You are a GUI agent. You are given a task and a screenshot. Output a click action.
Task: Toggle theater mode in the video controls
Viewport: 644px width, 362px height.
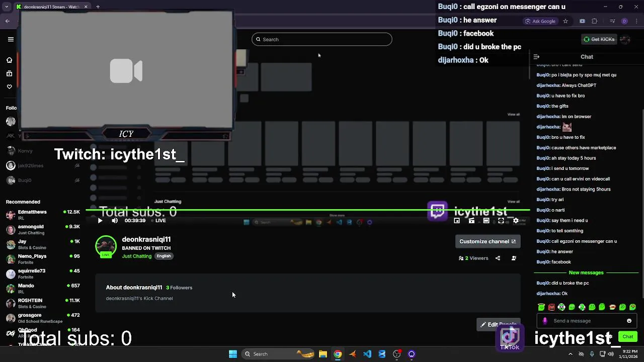(x=486, y=220)
